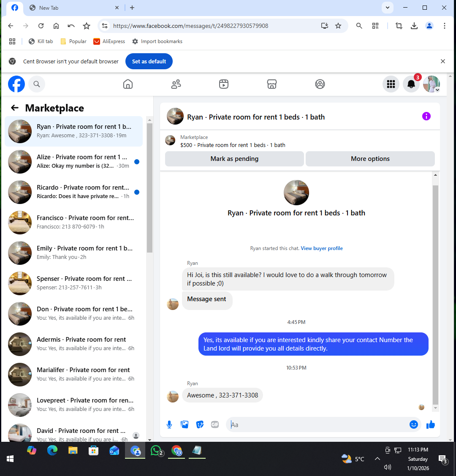Open the browser downloads icon
The width and height of the screenshot is (456, 476).
(414, 26)
